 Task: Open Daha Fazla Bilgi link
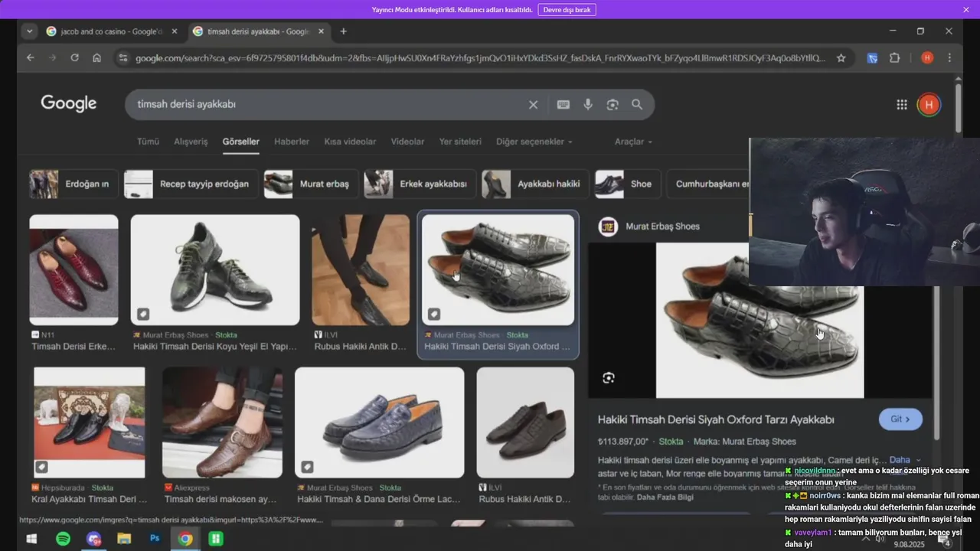(x=665, y=497)
